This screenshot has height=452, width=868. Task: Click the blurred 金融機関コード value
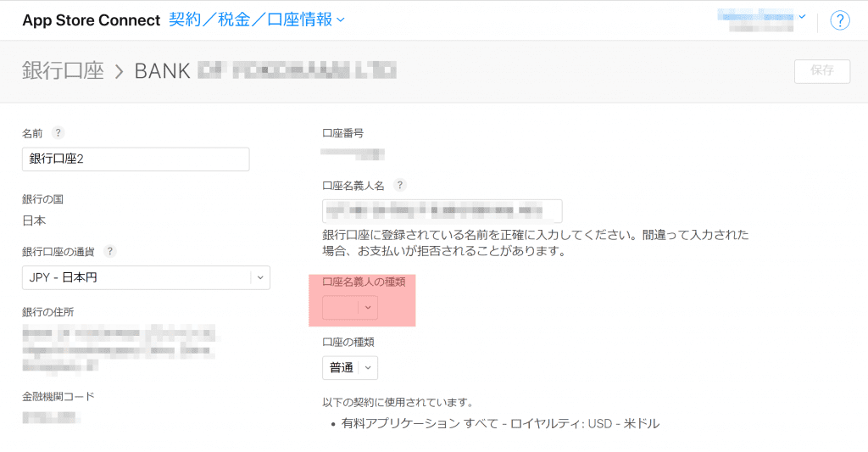tap(50, 417)
